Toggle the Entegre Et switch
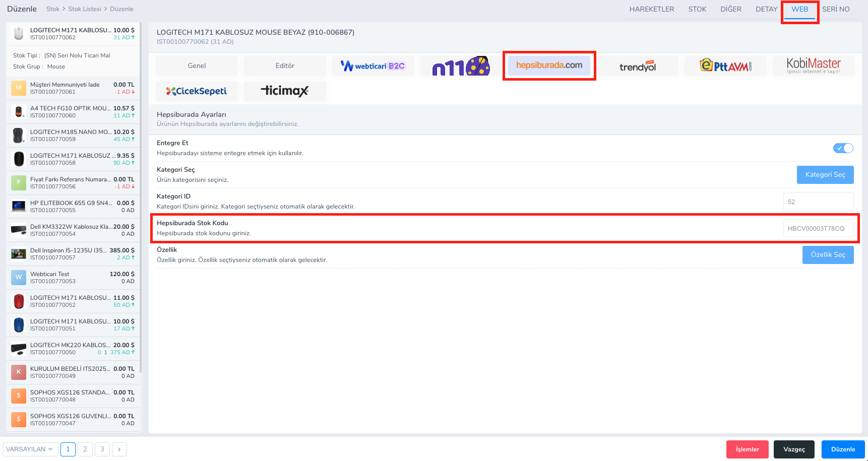Image resolution: width=868 pixels, height=461 pixels. pyautogui.click(x=843, y=148)
